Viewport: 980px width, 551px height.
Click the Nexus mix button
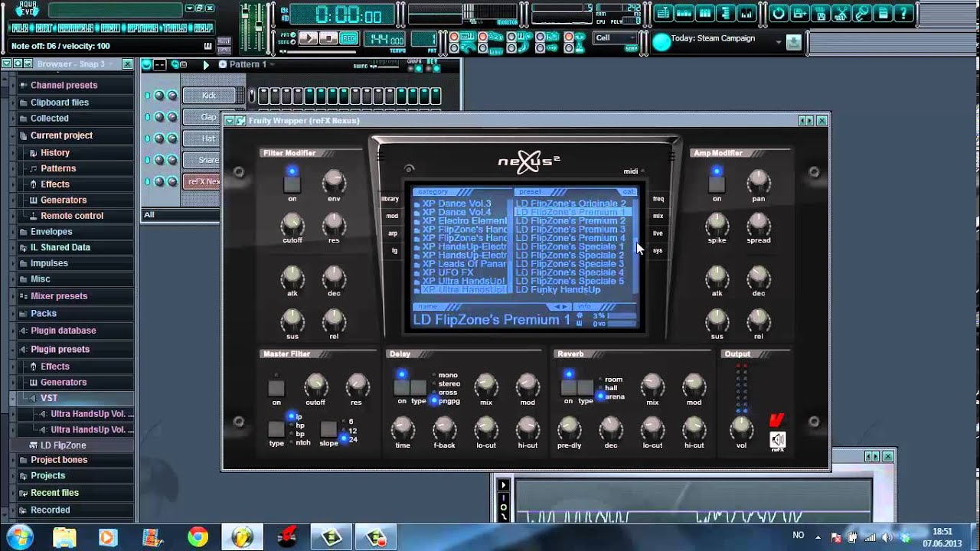coord(658,216)
